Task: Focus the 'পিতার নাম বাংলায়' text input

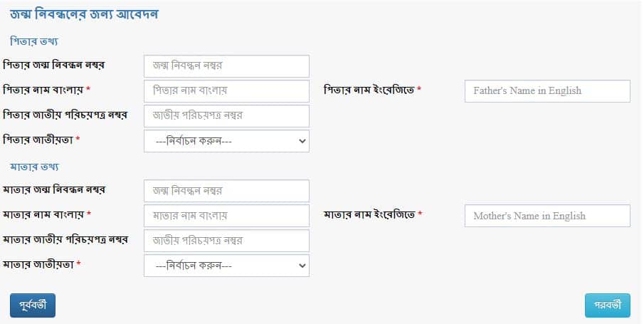Action: pos(226,91)
